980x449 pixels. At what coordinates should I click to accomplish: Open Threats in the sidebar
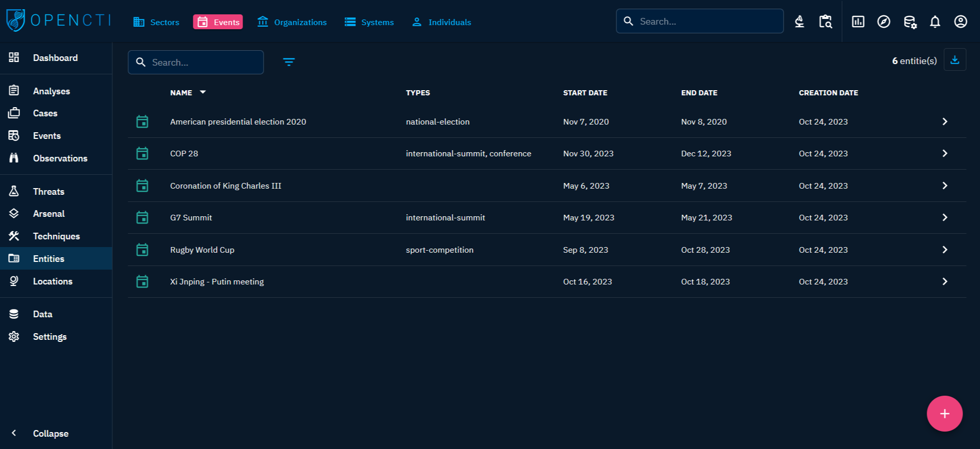coord(49,191)
